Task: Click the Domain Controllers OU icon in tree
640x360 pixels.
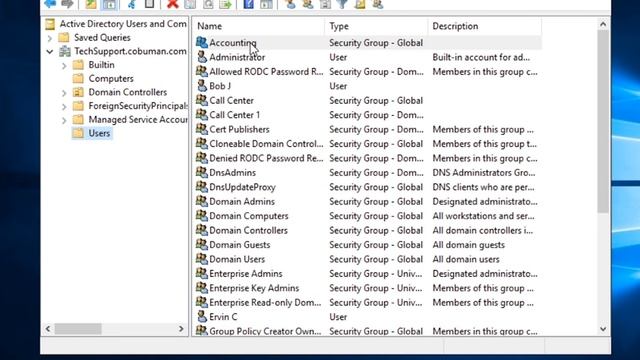Action: [78, 92]
